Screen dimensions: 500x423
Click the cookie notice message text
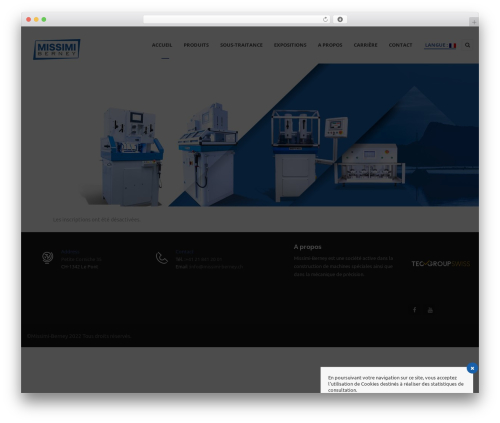click(396, 384)
